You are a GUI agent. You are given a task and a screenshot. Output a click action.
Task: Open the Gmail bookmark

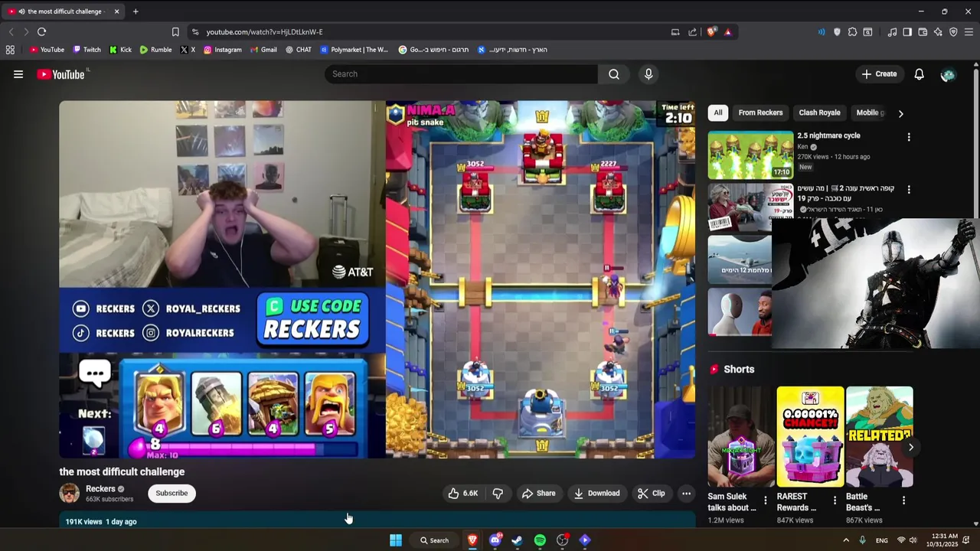coord(263,50)
